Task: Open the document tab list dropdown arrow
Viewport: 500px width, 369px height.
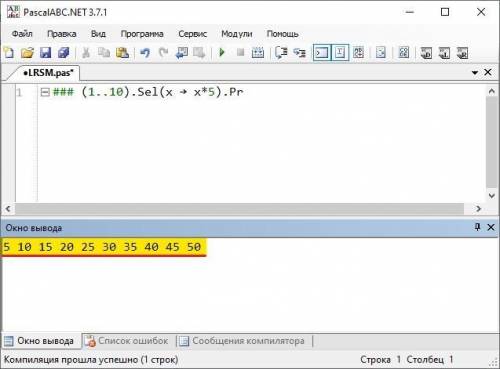Action: pyautogui.click(x=475, y=72)
